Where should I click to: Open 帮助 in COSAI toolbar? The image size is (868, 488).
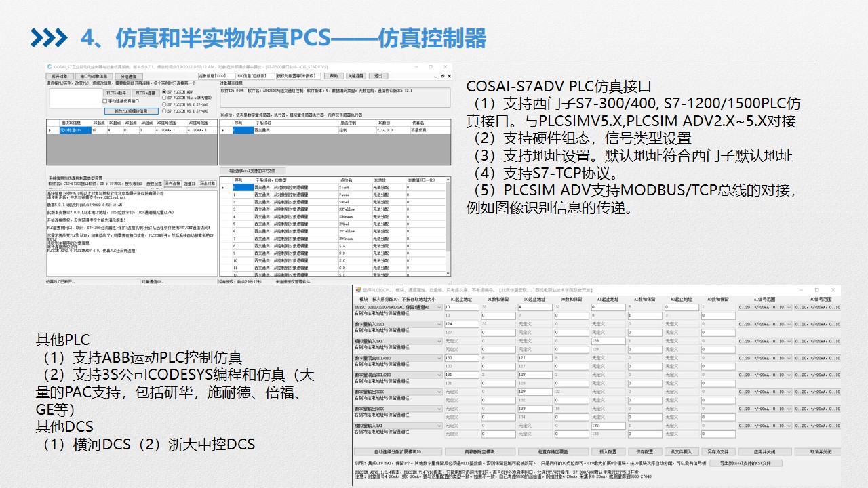334,76
